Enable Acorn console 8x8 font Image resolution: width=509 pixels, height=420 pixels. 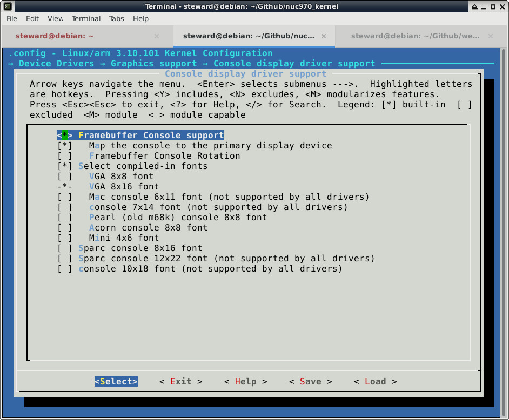tap(132, 228)
